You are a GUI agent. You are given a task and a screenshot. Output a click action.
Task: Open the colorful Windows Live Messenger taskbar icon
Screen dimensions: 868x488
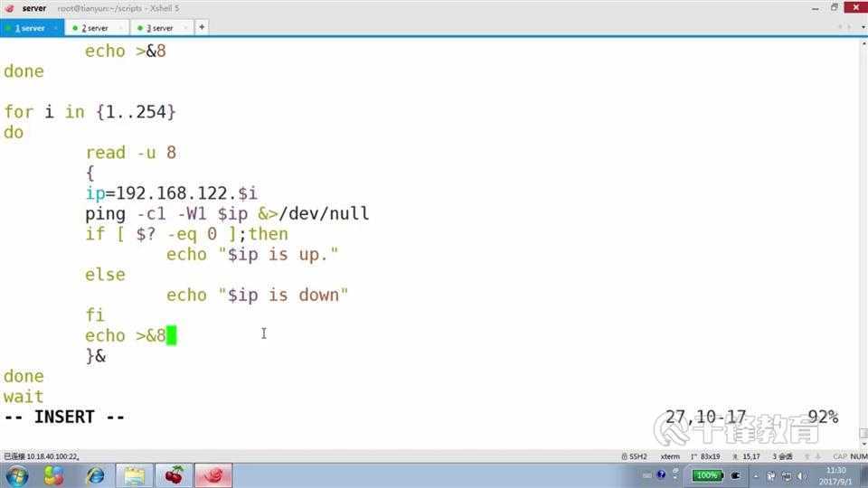point(53,476)
